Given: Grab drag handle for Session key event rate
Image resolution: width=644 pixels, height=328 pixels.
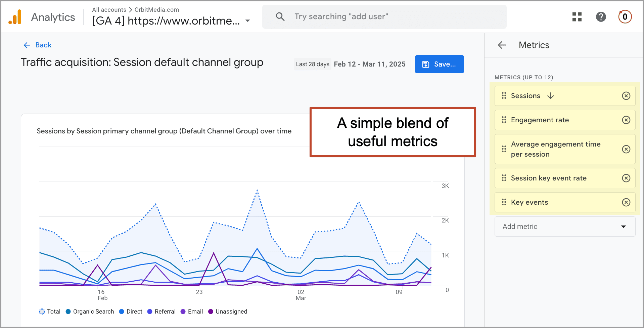Looking at the screenshot, I should pos(504,178).
